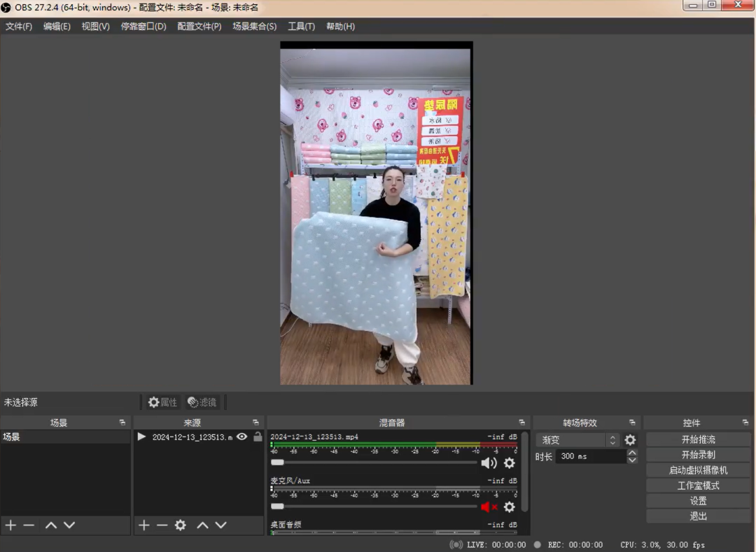Click the 属性 properties button

click(162, 402)
